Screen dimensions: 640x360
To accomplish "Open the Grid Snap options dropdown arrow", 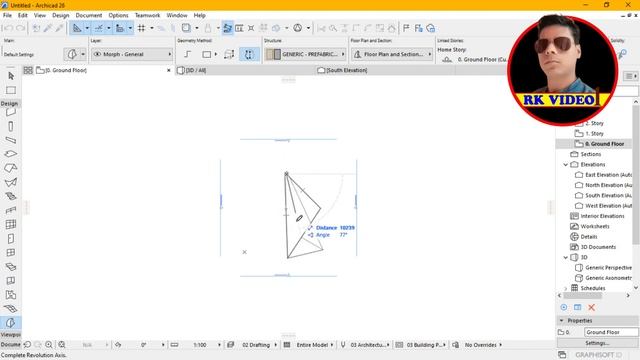I will pos(152,28).
